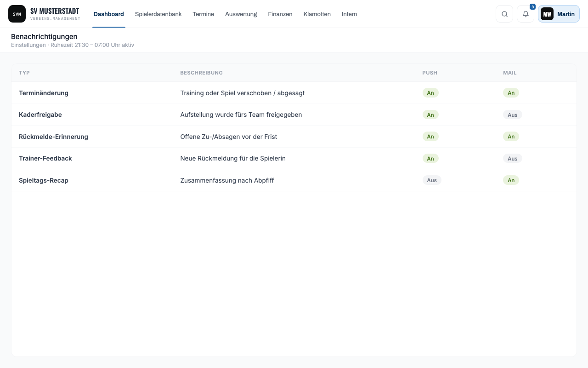The height and width of the screenshot is (368, 588).
Task: Select the Rückmelde-Erinnerung row title
Action: pos(53,137)
